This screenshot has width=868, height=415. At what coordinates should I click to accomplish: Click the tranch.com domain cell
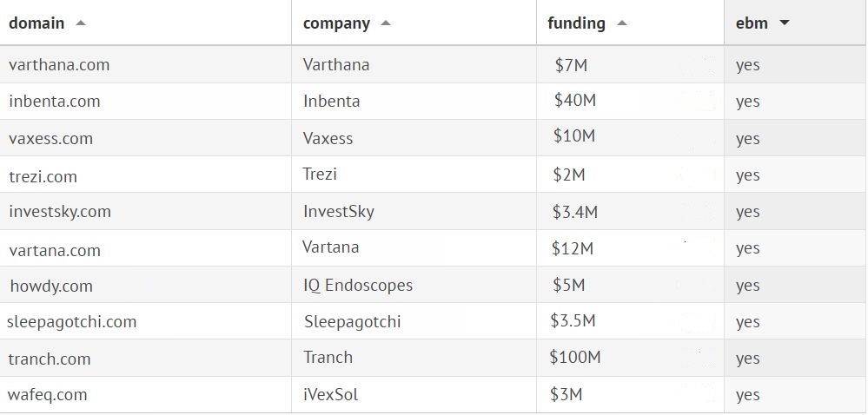click(x=50, y=359)
